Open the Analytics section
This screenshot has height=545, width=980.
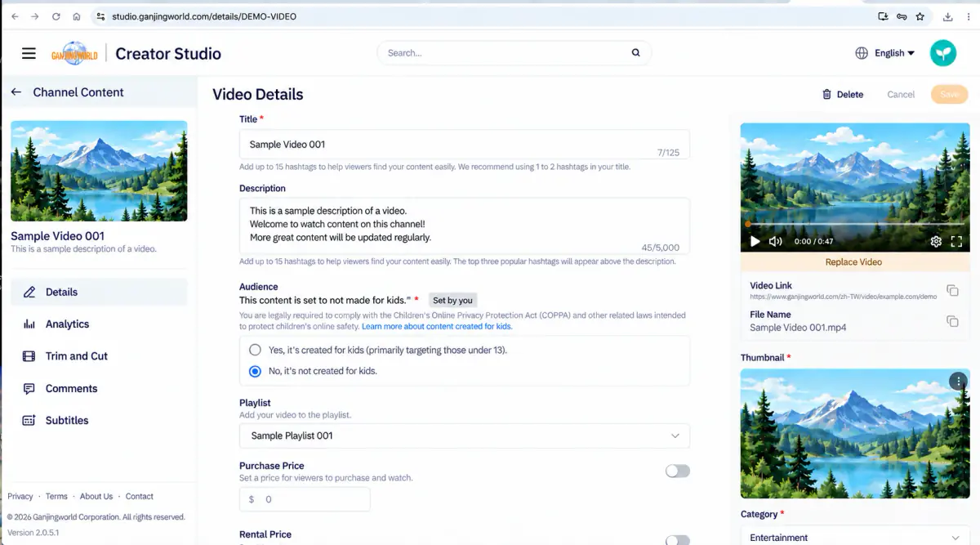coord(99,324)
